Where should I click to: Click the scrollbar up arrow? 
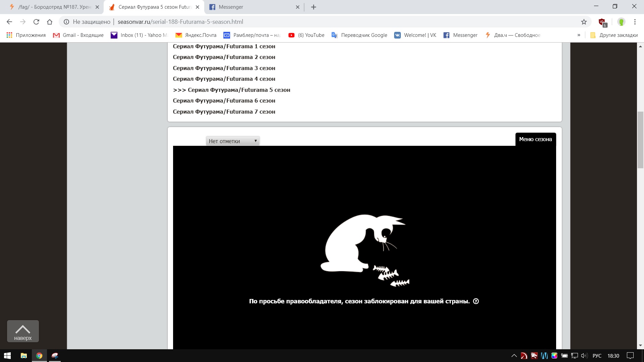pos(640,47)
